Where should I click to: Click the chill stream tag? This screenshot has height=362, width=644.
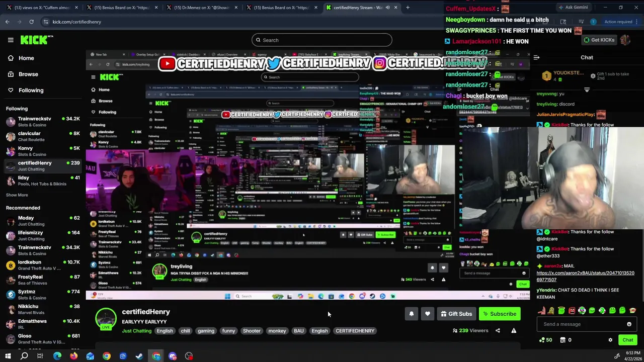pos(186,331)
